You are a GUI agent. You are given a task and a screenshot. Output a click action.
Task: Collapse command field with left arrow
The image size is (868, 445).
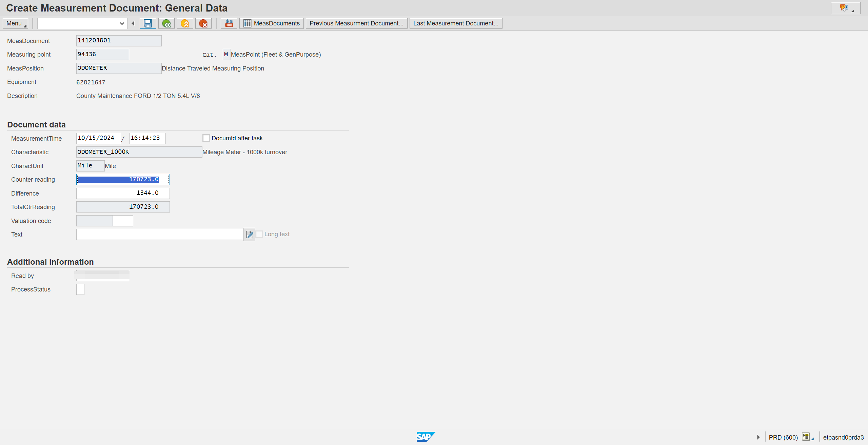tap(133, 23)
